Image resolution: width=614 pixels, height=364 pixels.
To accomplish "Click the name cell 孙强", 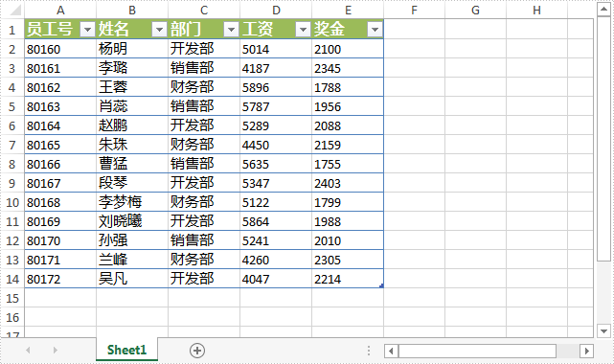I will [x=132, y=240].
